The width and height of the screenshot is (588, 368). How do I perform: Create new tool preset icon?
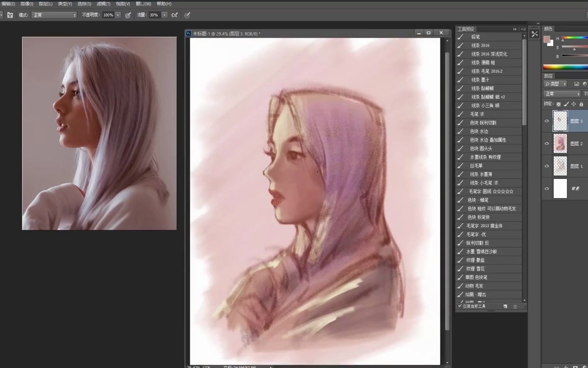[505, 306]
